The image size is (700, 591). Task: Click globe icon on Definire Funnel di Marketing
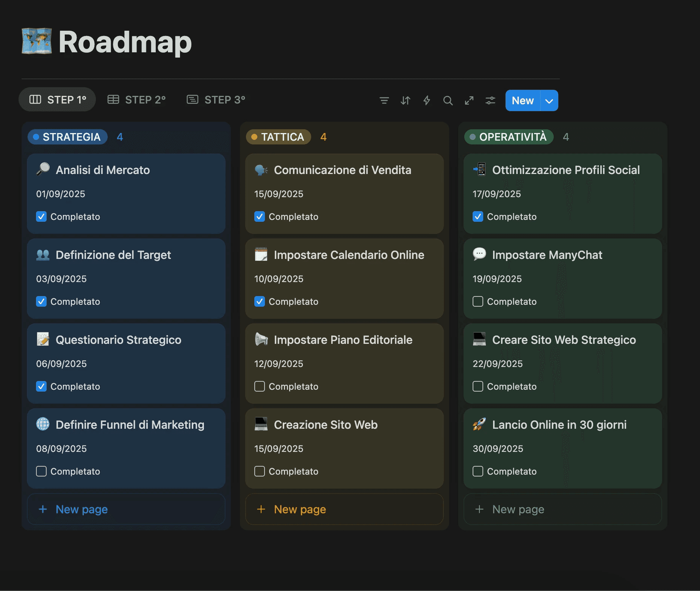point(43,424)
